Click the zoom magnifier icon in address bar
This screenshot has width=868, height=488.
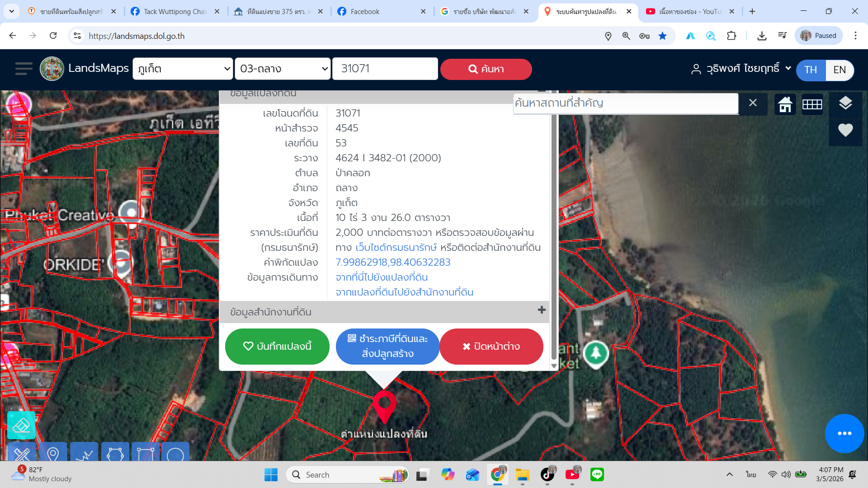click(626, 36)
